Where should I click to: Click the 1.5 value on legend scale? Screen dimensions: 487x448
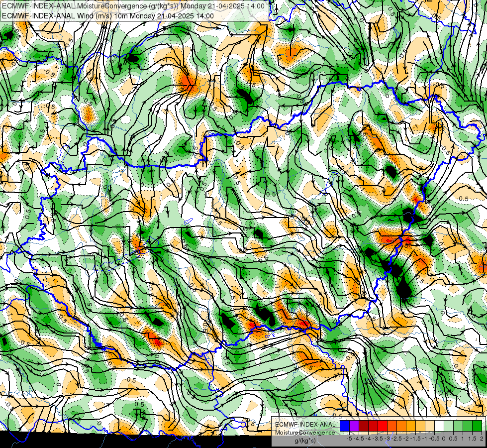click(472, 439)
